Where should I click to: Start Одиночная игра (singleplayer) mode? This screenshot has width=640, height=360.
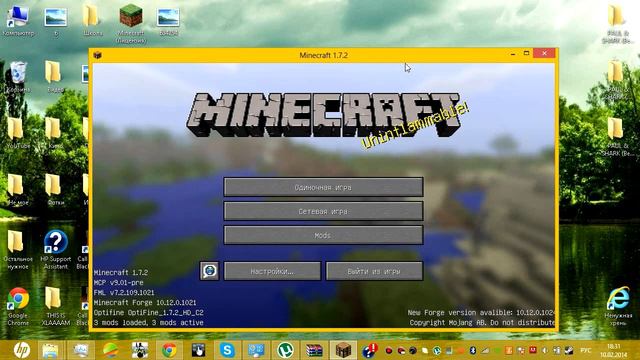click(323, 187)
